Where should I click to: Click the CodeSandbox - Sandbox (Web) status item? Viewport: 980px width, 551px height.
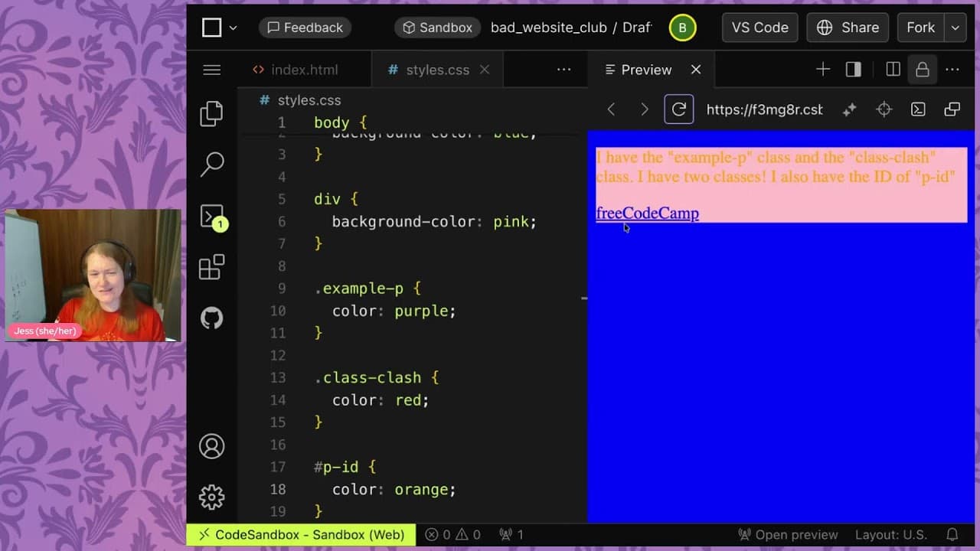click(302, 535)
